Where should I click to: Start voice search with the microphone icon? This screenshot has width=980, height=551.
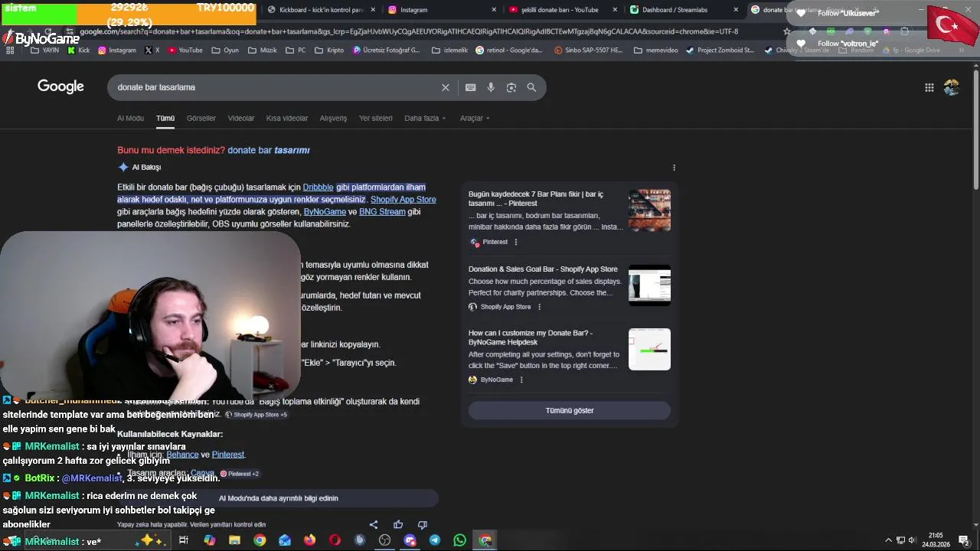point(491,87)
